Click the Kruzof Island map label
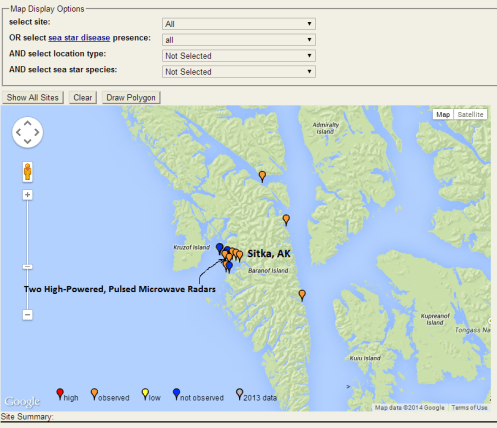497x428 pixels. [x=192, y=247]
